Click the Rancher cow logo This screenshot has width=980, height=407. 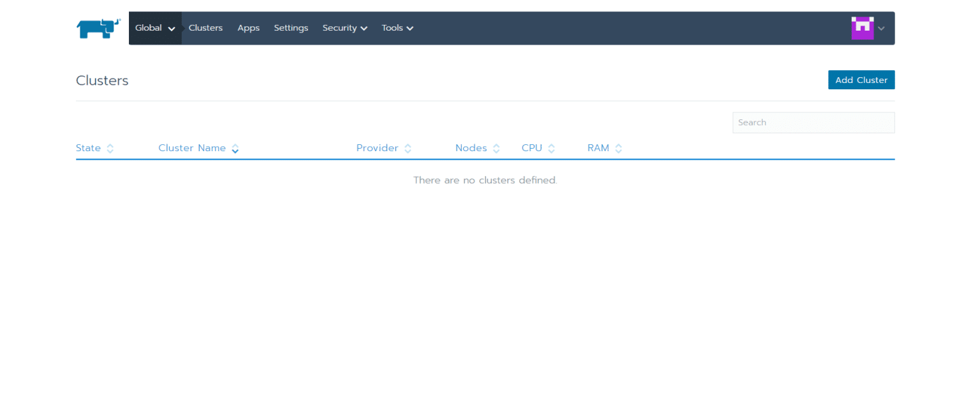(98, 28)
